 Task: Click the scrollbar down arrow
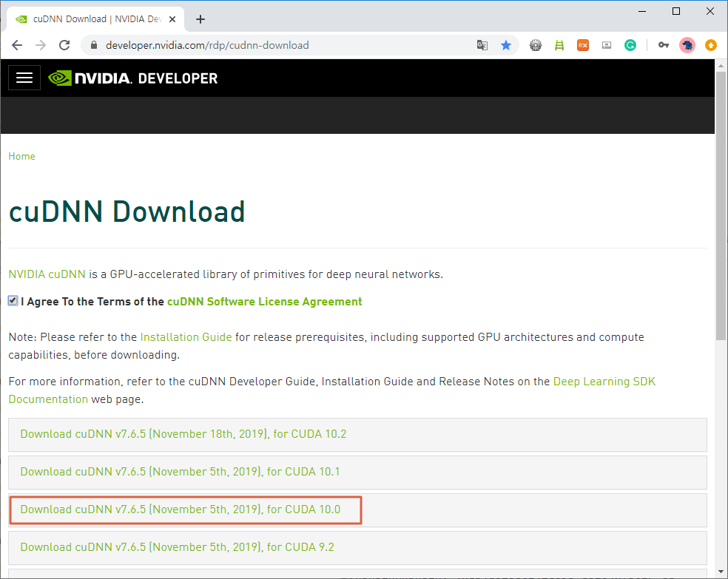(x=721, y=572)
